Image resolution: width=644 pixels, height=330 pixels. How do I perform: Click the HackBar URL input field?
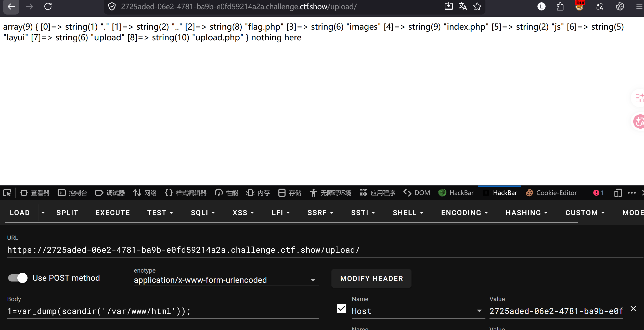coord(325,250)
